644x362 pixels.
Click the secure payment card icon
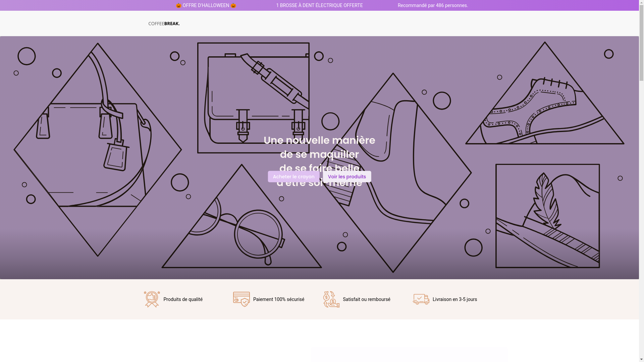pyautogui.click(x=241, y=299)
